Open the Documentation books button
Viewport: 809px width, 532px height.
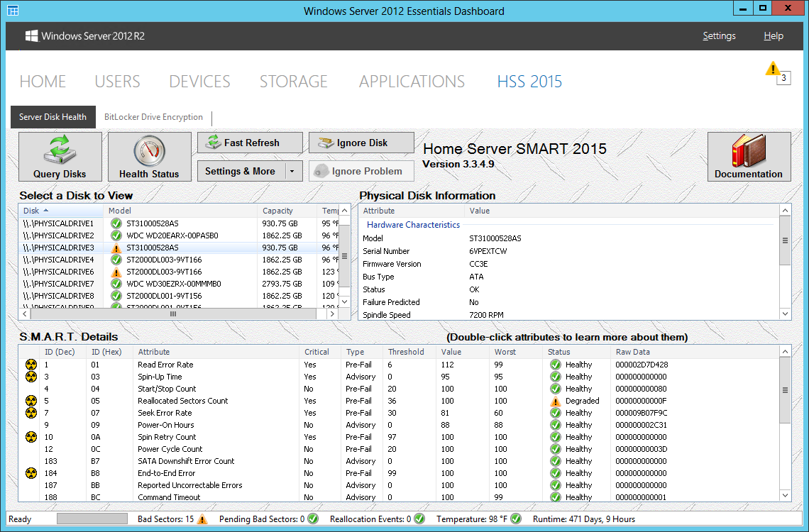click(x=749, y=157)
